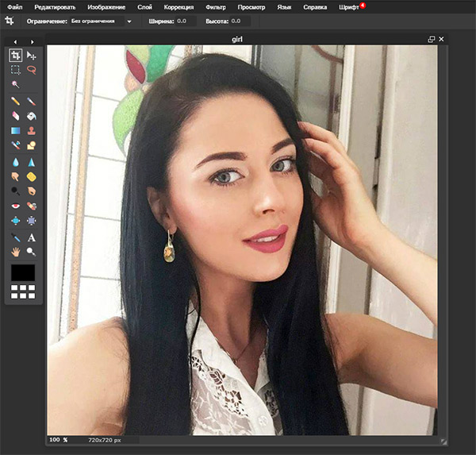Maximize the girl image window
Screen dimensions: 476x455
[432, 38]
